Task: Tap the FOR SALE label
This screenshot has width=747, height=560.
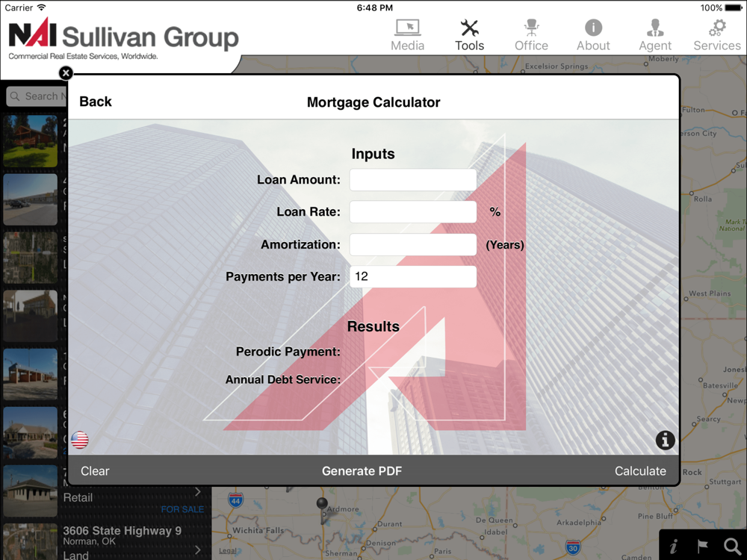Action: (182, 509)
